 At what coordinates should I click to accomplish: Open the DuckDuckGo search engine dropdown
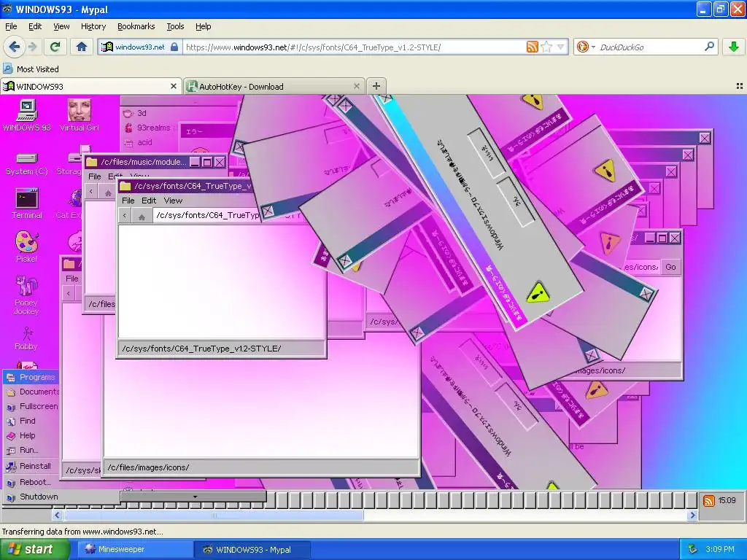[586, 47]
